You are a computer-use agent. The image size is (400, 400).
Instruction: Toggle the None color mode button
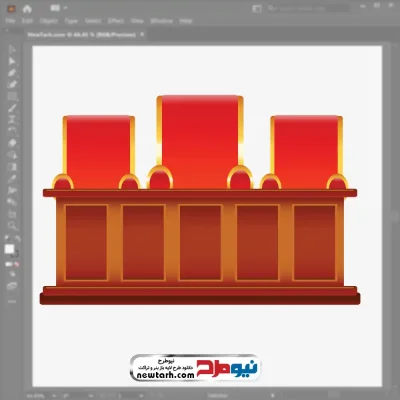tap(17, 264)
